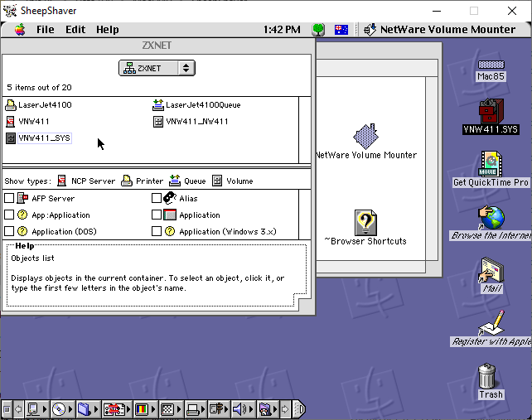Toggle the Volume show type
This screenshot has width=532, height=420.
point(233,181)
